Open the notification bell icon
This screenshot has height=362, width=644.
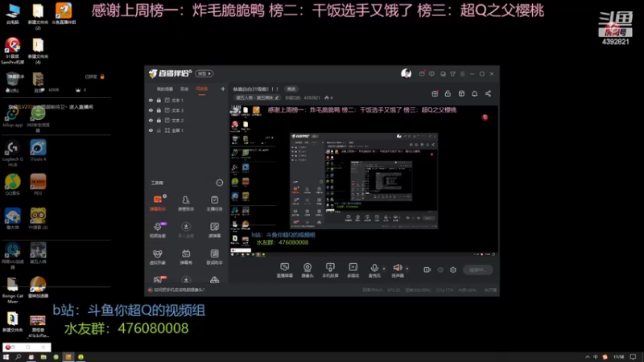[474, 93]
